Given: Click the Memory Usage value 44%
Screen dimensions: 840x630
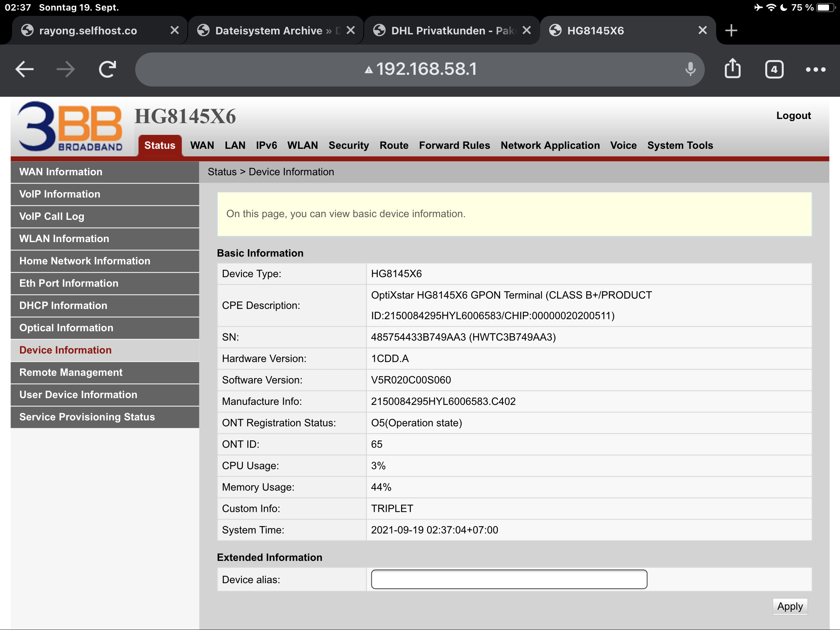Looking at the screenshot, I should coord(381,487).
